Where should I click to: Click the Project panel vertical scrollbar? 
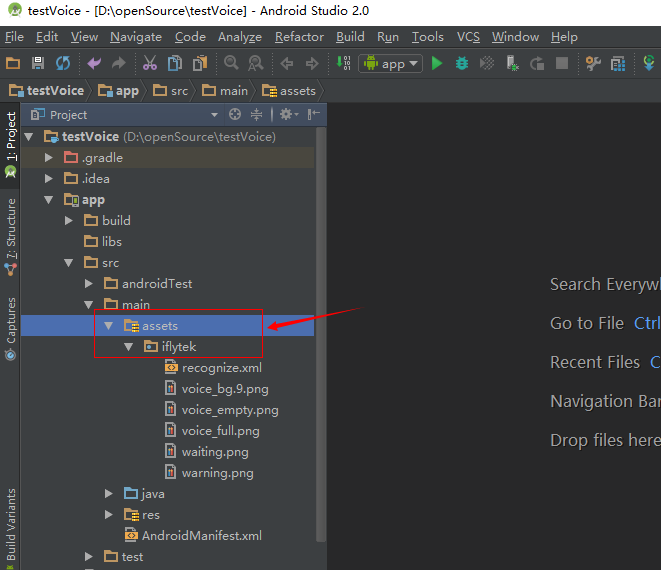tap(321, 333)
